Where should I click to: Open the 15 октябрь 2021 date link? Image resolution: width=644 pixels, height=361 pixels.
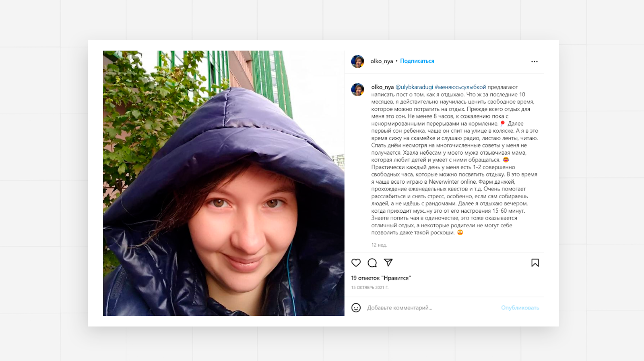click(369, 288)
